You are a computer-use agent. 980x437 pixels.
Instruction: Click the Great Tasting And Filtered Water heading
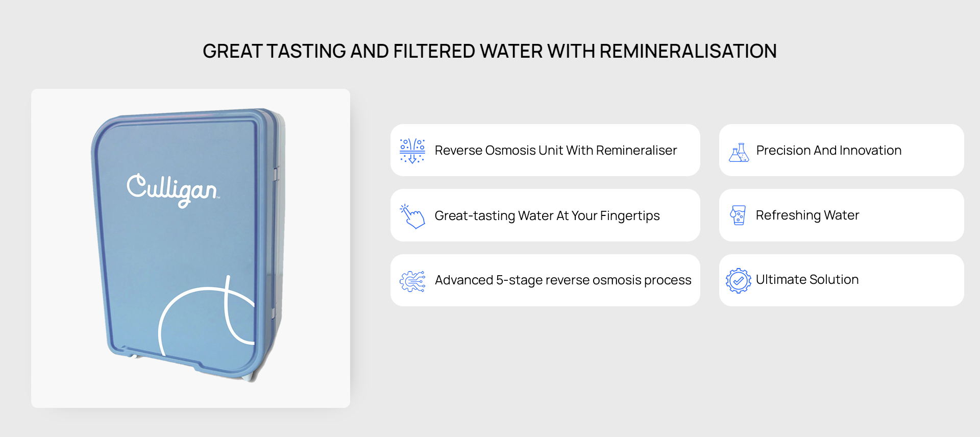(x=489, y=51)
